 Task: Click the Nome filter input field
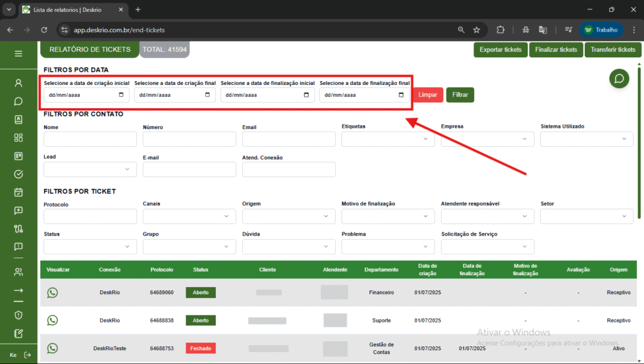coord(90,139)
